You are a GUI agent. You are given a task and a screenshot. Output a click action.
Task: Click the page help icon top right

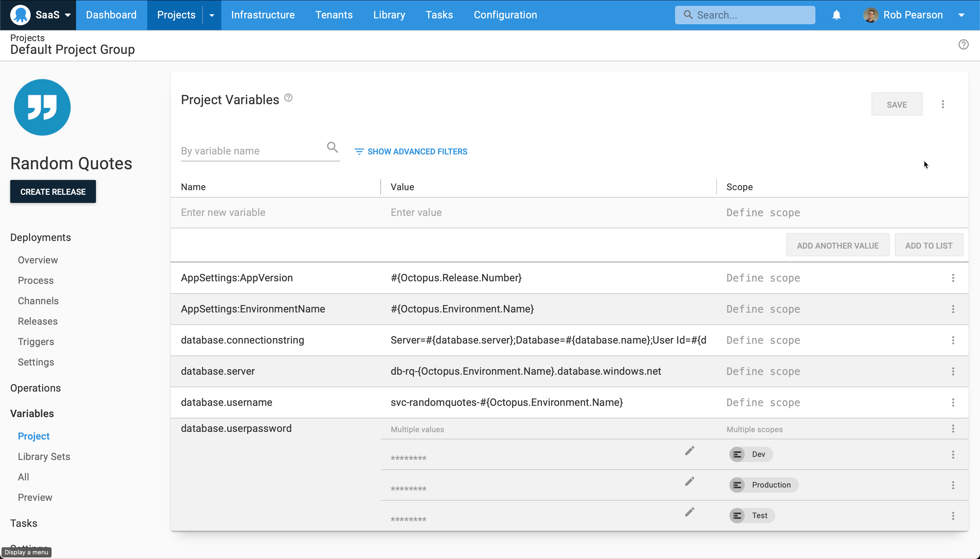[963, 44]
